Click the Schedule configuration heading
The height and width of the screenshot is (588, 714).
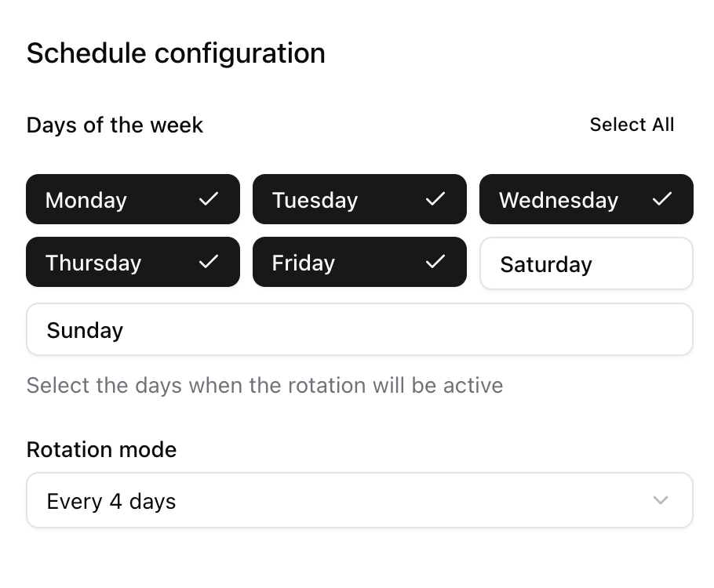176,53
